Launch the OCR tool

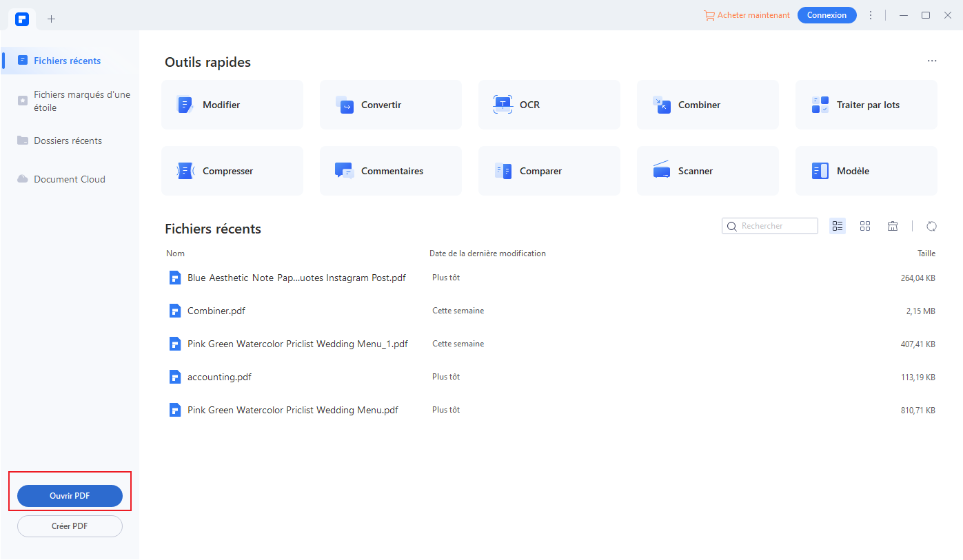(549, 105)
